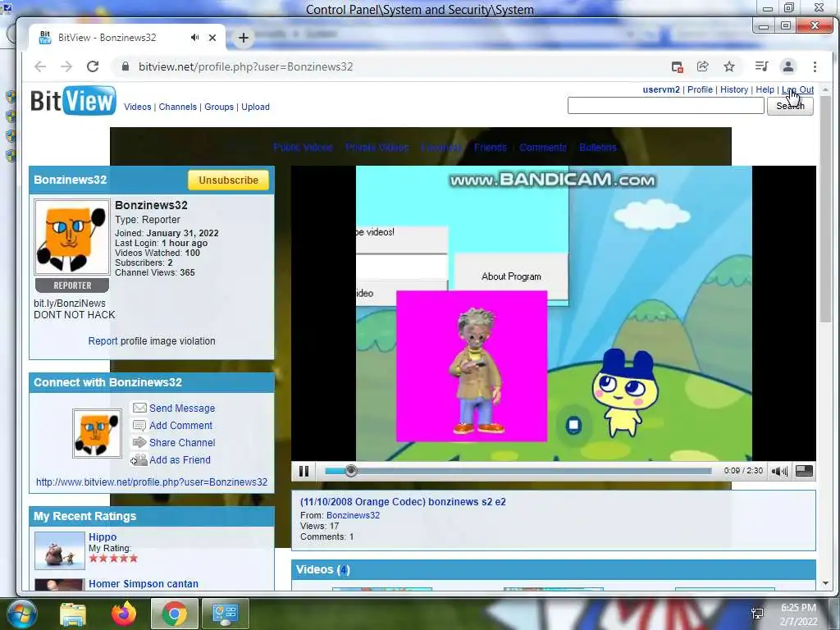Close the BitView tab
This screenshot has height=630, width=840.
[x=212, y=38]
